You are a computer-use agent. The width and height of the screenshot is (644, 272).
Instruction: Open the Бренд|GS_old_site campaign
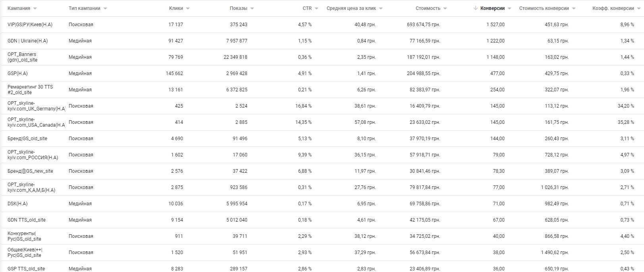coord(27,139)
